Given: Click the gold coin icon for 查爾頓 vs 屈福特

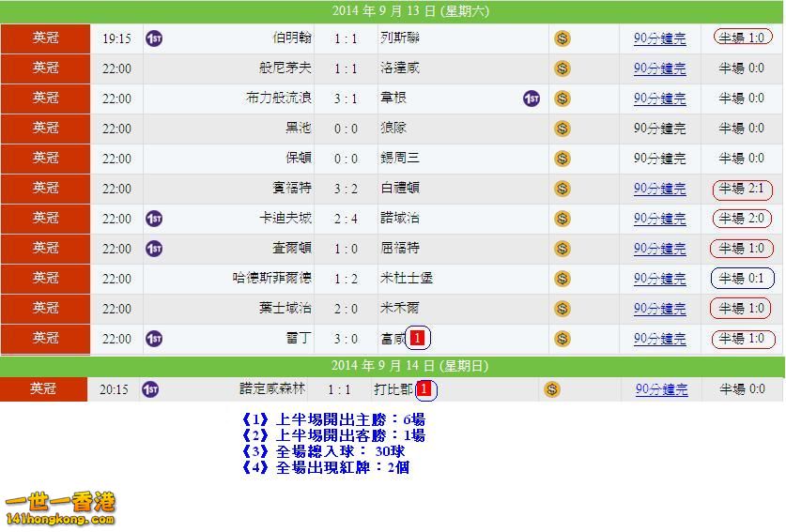Looking at the screenshot, I should point(563,249).
